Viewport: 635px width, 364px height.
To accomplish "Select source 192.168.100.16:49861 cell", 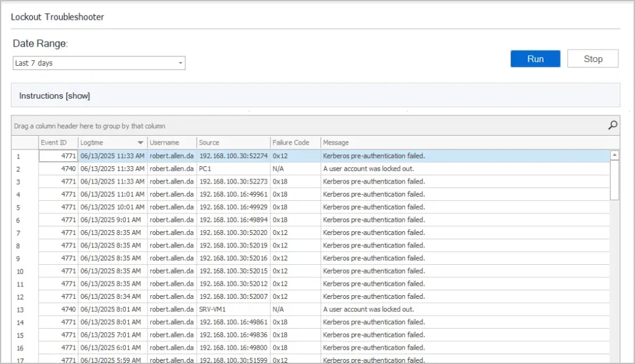I will [234, 322].
